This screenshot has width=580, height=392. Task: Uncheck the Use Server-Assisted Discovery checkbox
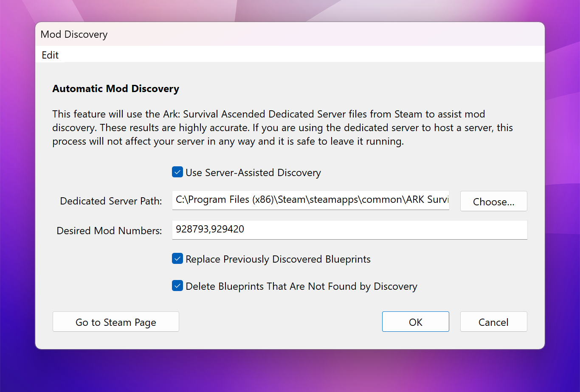(177, 172)
